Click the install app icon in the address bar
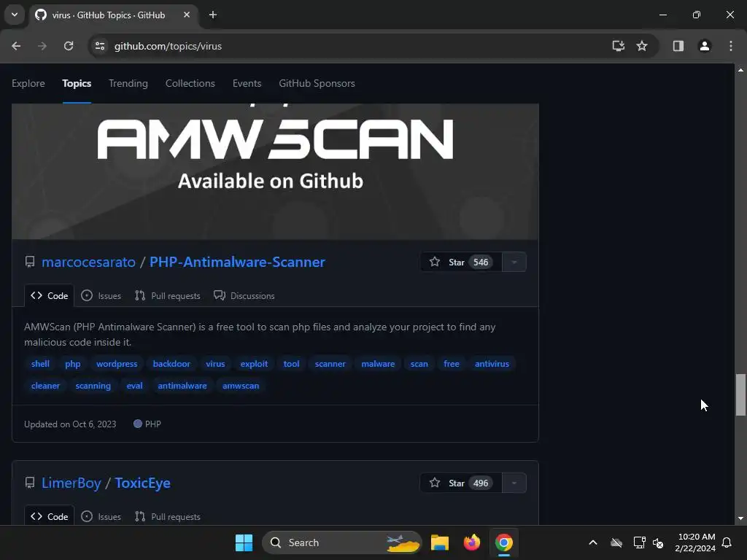 pos(619,46)
